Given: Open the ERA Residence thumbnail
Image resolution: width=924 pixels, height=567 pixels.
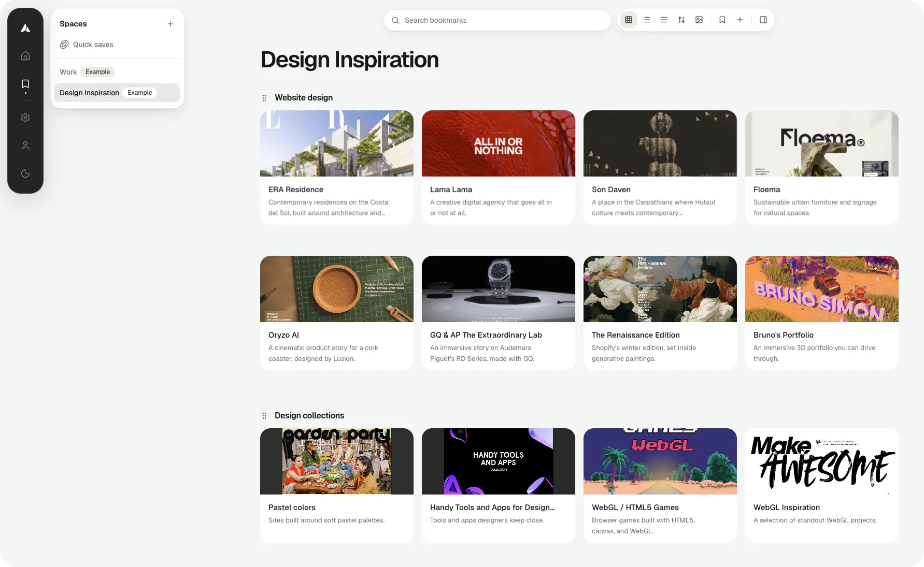Looking at the screenshot, I should click(x=337, y=143).
